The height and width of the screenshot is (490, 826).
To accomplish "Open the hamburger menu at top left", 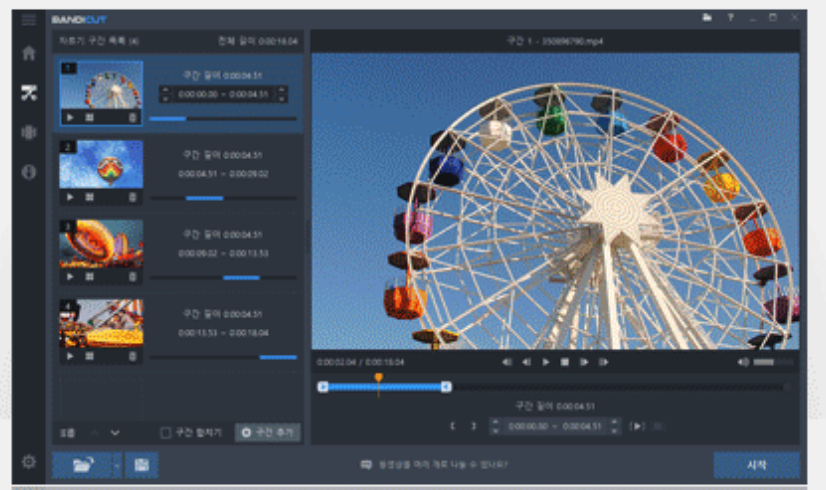I will click(29, 20).
